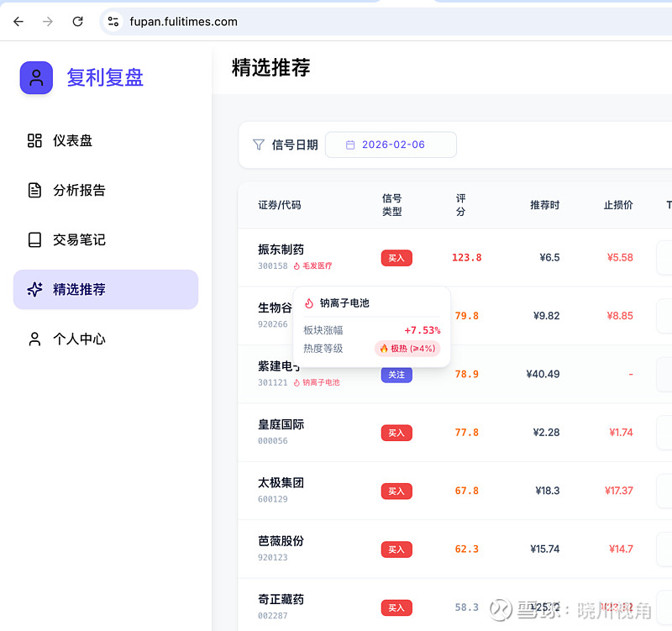Click the 钠离子电池 tag under stock 301121
The width and height of the screenshot is (672, 631).
[321, 382]
